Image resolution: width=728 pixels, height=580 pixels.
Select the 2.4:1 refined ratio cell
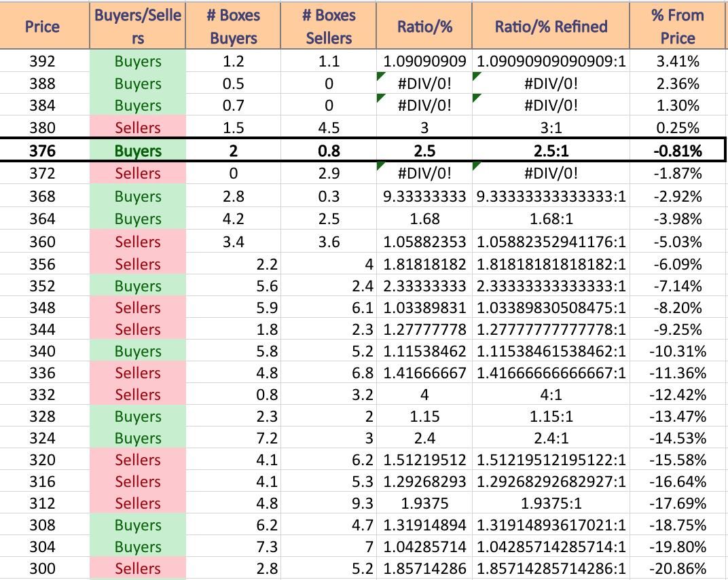point(551,438)
